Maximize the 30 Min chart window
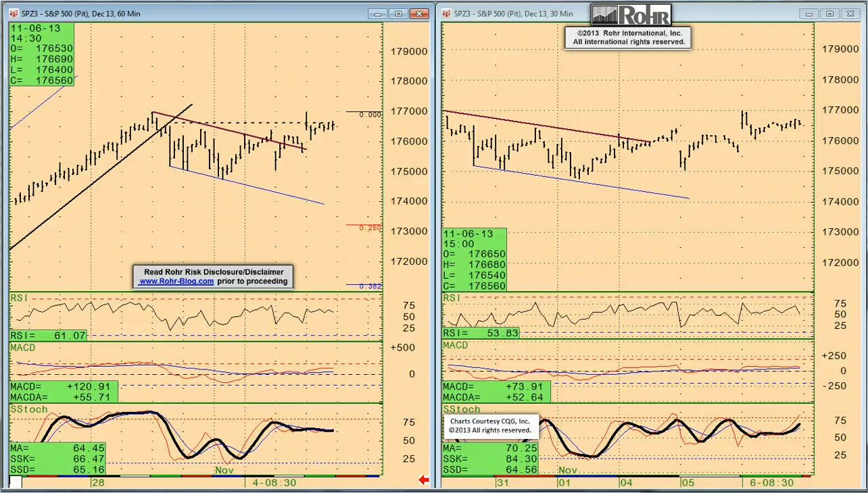The image size is (868, 493). pyautogui.click(x=829, y=14)
